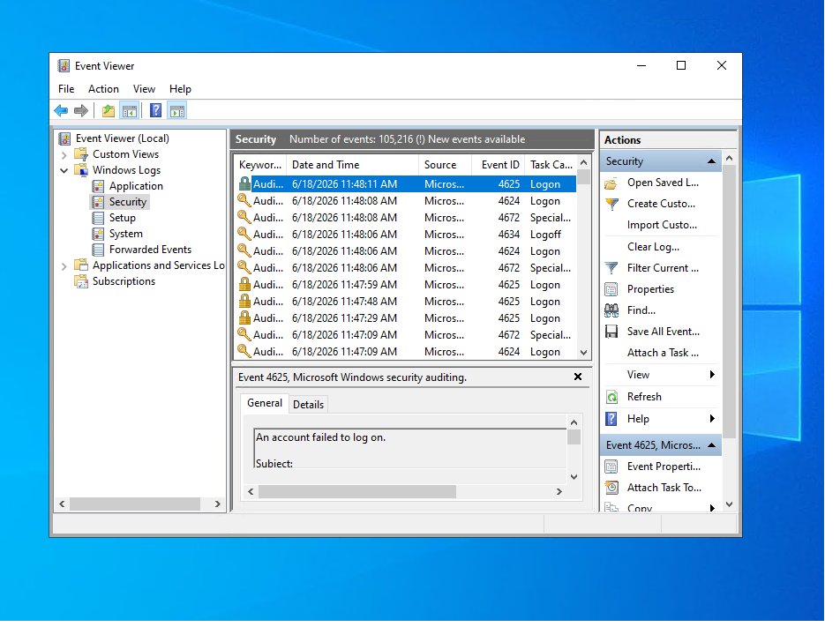Click the Back arrow toolbar icon
This screenshot has height=642, width=840.
pos(61,111)
